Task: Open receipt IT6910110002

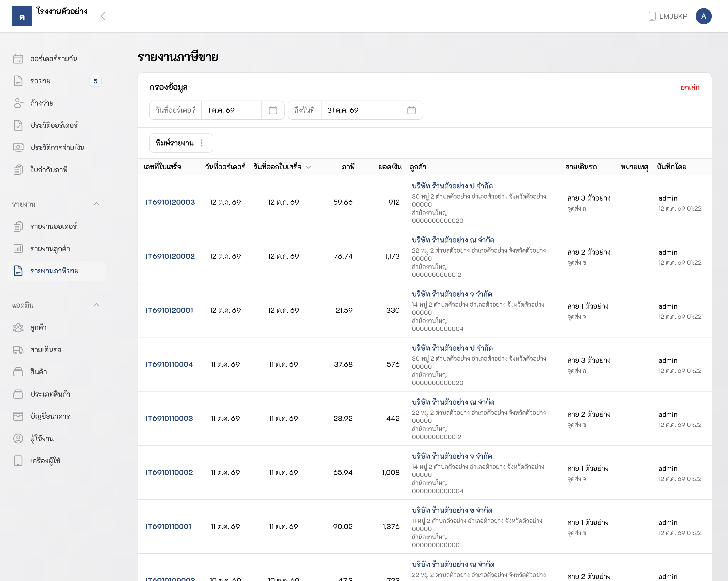Action: 169,472
